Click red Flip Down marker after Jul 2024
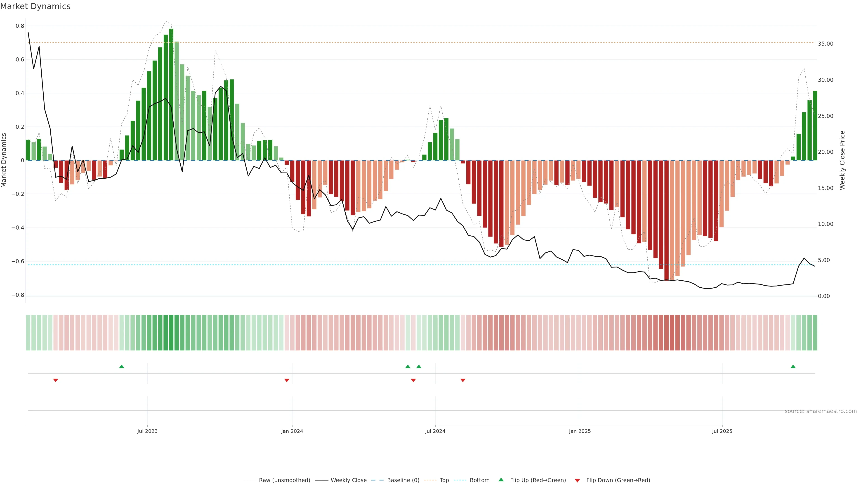Image resolution: width=868 pixels, height=488 pixels. pyautogui.click(x=463, y=380)
